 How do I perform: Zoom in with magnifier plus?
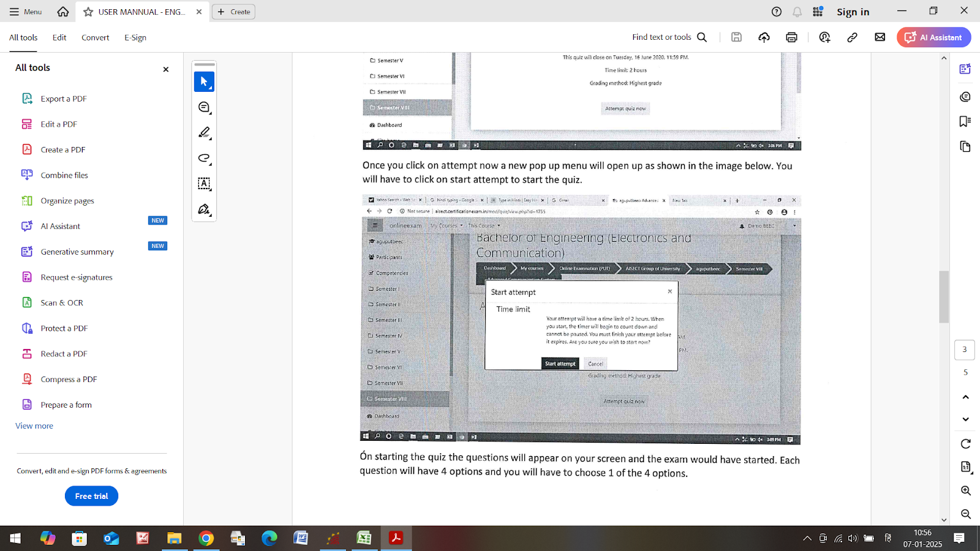tap(965, 490)
